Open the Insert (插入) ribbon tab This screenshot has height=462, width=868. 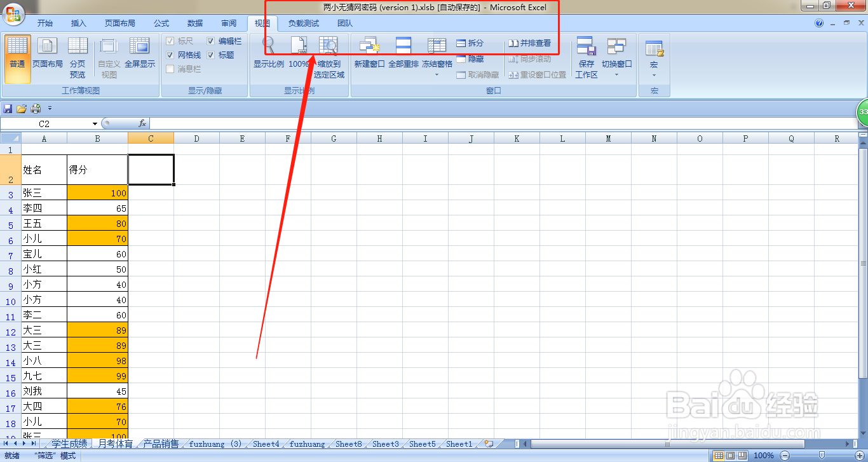[78, 24]
